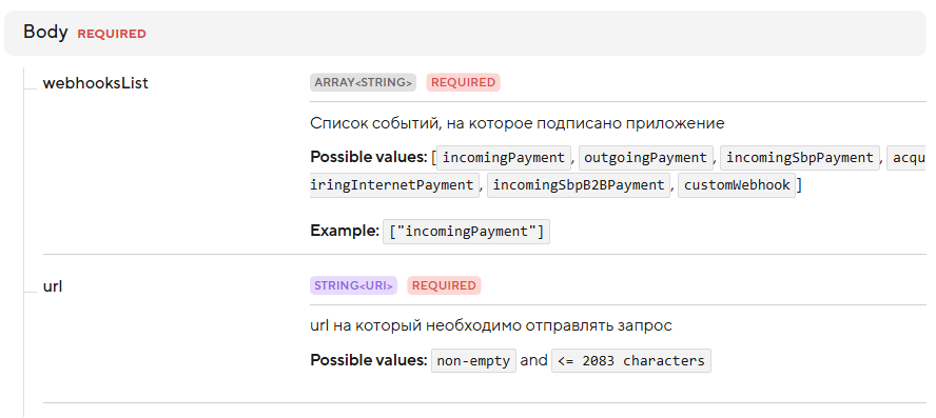
Task: Click the Example label under webhooksList
Action: point(344,231)
